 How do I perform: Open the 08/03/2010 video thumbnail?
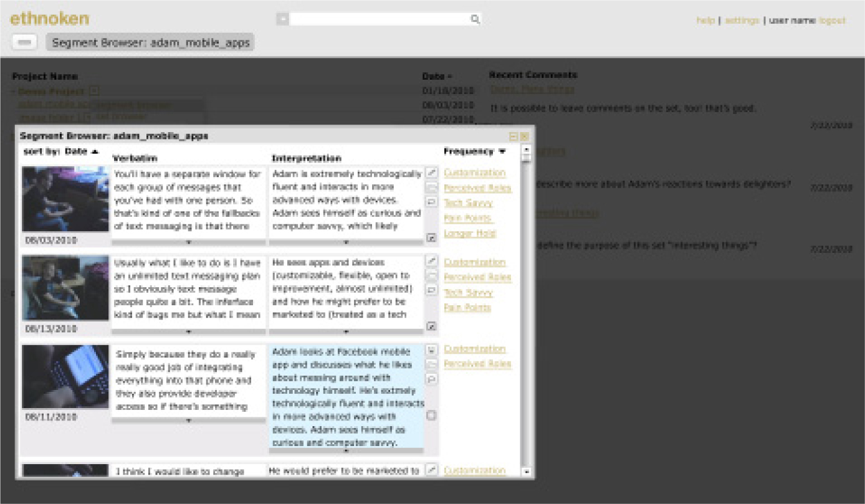pos(65,199)
